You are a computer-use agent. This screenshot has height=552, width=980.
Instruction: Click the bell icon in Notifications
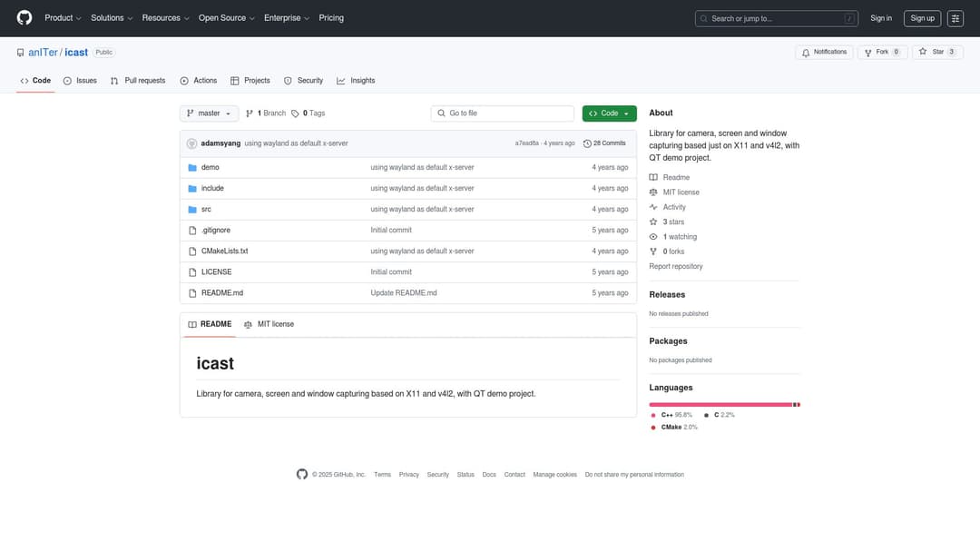pos(806,53)
